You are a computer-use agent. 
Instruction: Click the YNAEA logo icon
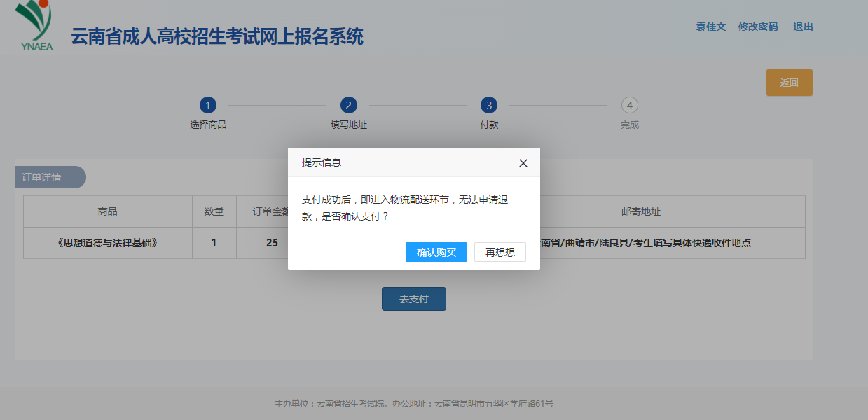coord(32,24)
